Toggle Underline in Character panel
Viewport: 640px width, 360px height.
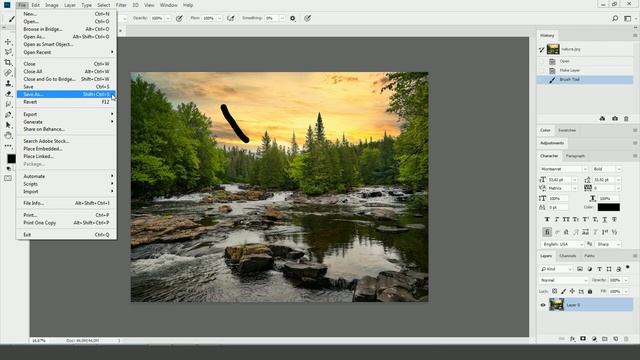(605, 220)
